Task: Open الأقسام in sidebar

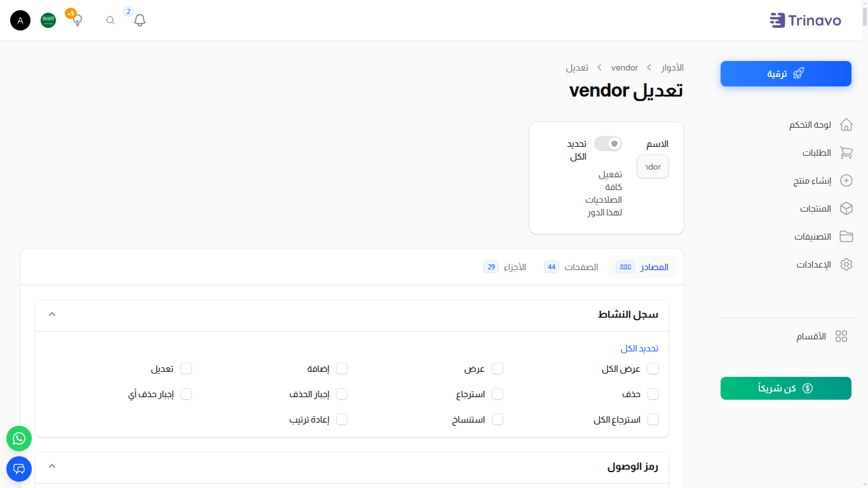Action: [x=811, y=337]
